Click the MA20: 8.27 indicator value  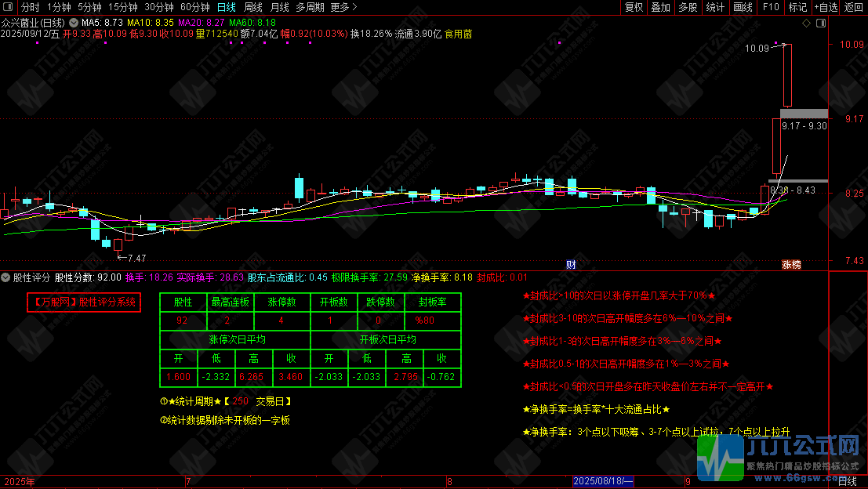[202, 23]
